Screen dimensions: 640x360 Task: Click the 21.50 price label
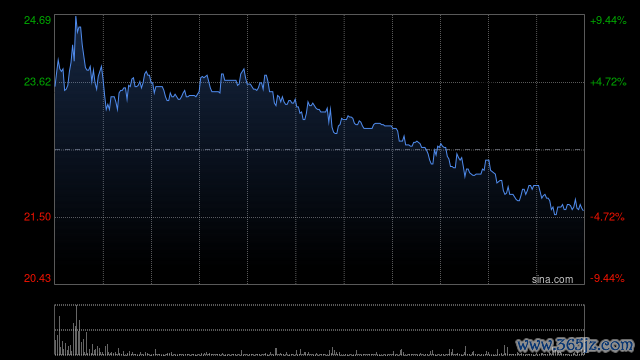click(x=38, y=217)
